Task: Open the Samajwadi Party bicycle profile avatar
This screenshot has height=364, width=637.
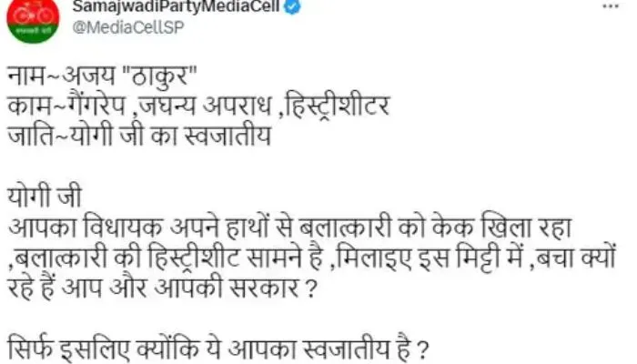Action: 33,18
